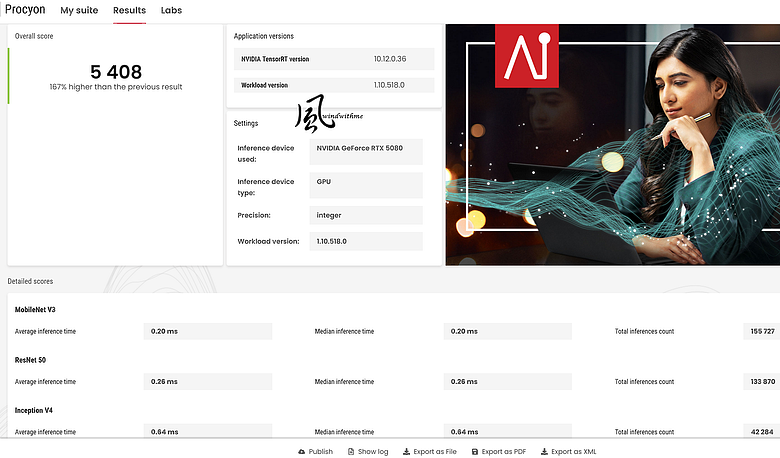The image size is (780, 458).
Task: Select Application versions Workload version 1.10.518.0
Action: tap(389, 85)
